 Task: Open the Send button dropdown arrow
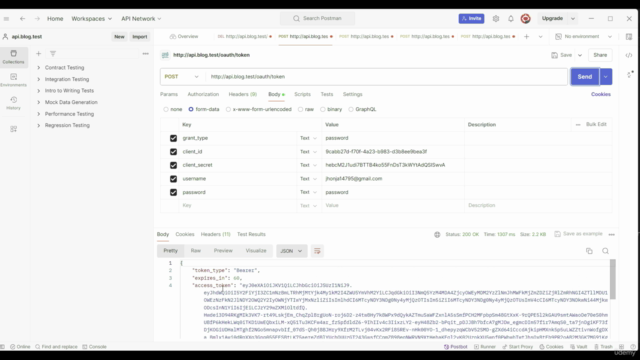point(606,77)
